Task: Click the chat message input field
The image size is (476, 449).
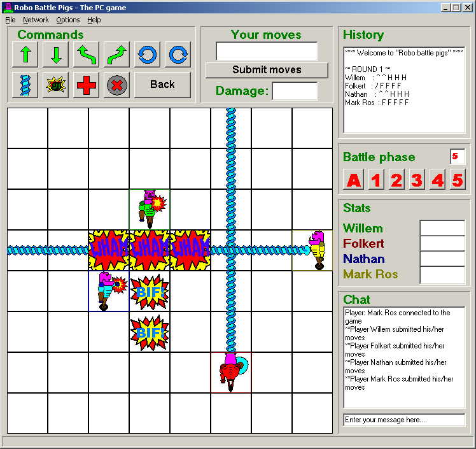Action: click(404, 420)
